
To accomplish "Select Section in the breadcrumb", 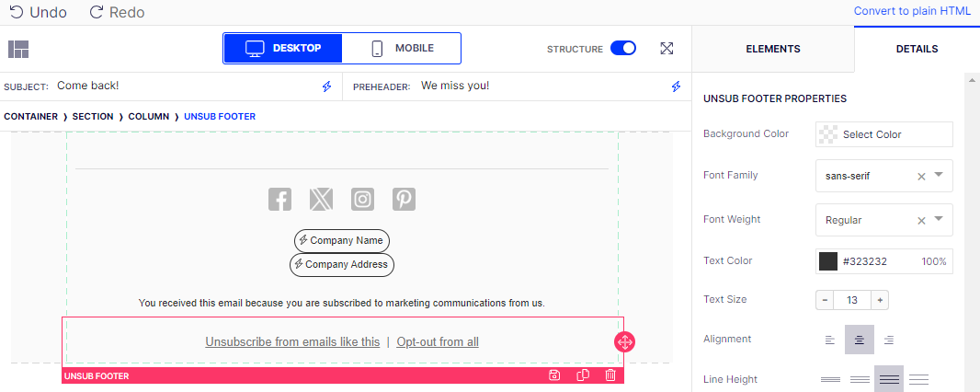I will click(x=93, y=117).
